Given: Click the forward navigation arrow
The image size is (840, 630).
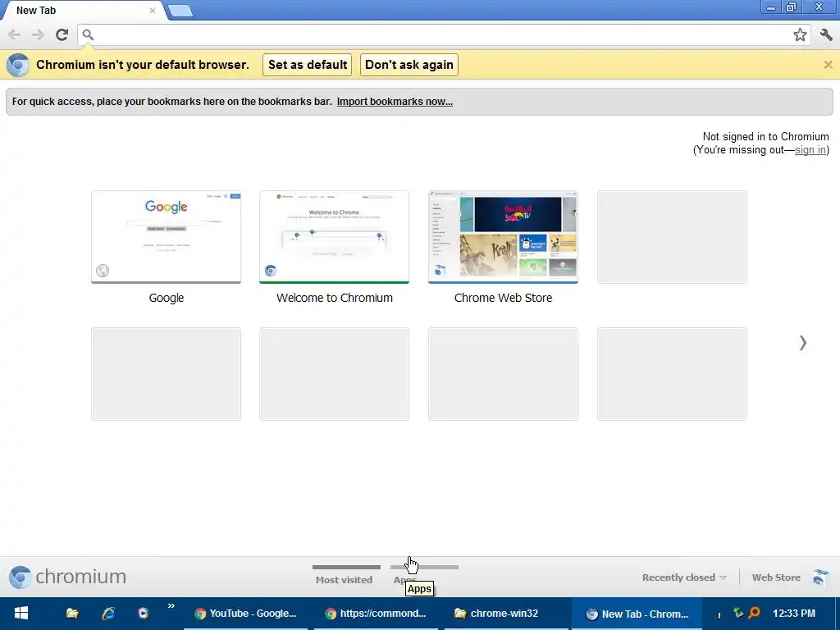Looking at the screenshot, I should (x=38, y=34).
